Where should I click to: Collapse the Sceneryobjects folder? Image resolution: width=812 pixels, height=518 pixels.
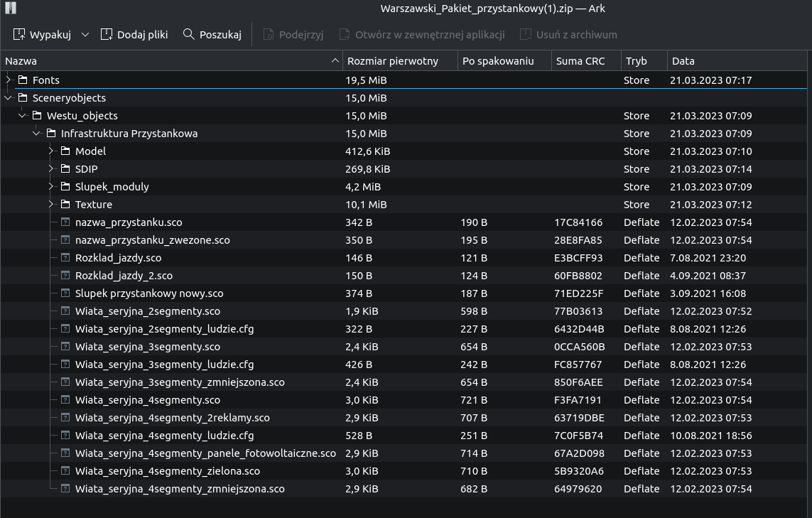[x=8, y=97]
